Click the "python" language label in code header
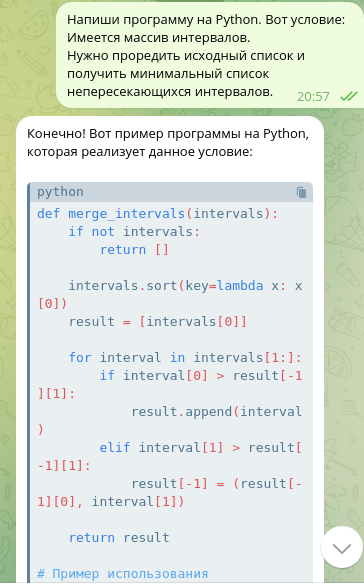This screenshot has height=585, width=364. tap(60, 192)
